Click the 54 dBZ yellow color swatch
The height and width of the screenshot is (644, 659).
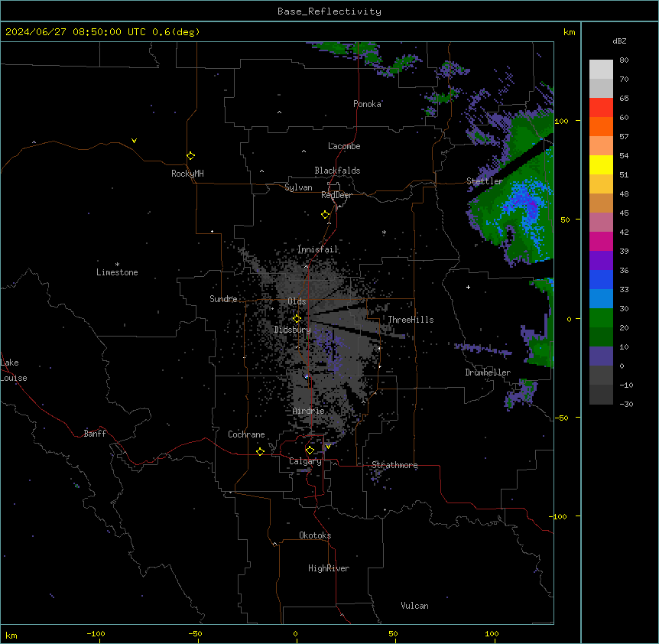click(601, 164)
